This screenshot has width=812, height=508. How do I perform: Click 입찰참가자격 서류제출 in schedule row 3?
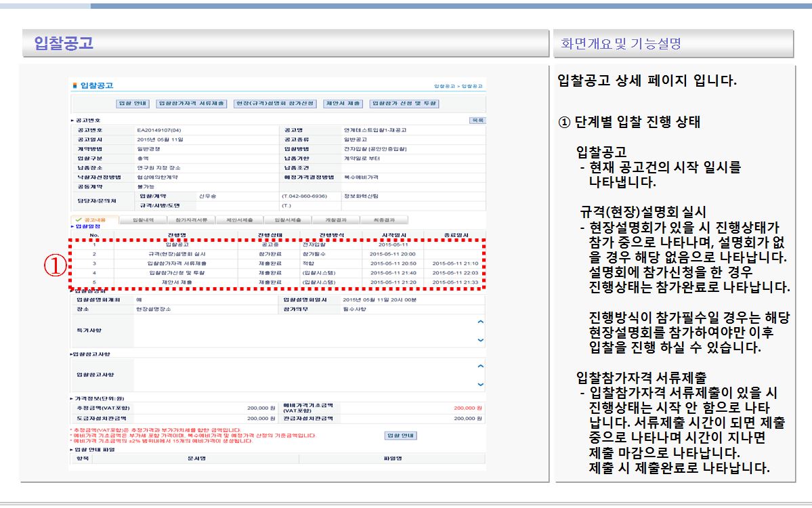pos(177,263)
